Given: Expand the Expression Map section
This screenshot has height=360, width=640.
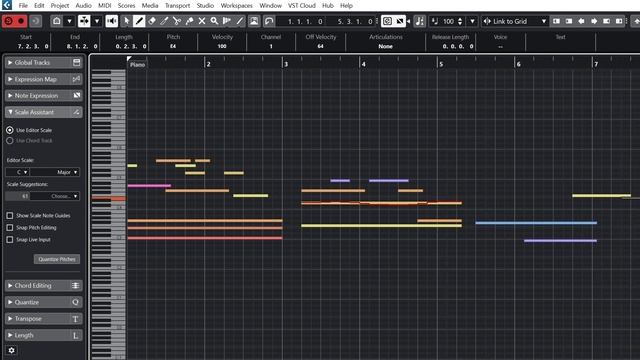Looking at the screenshot, I should point(10,79).
